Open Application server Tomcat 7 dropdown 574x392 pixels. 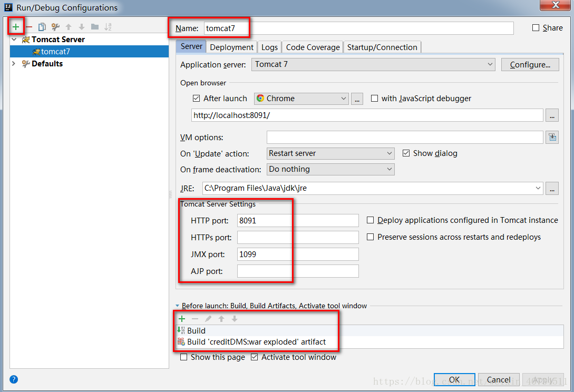click(x=373, y=64)
